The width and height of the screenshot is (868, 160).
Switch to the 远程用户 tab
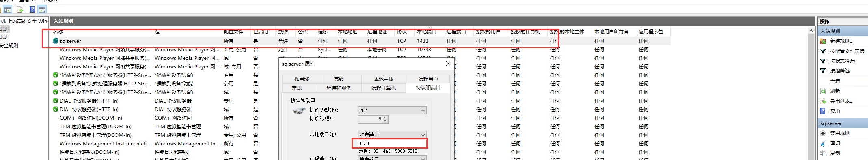428,79
